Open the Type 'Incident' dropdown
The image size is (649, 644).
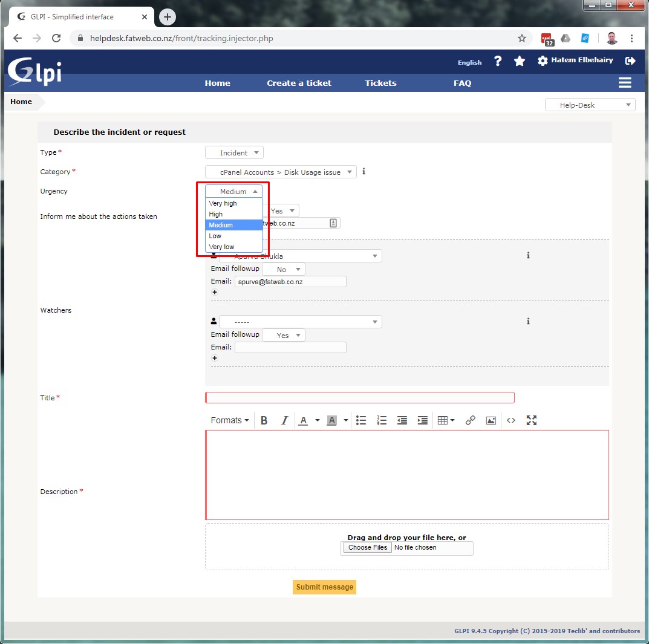coord(234,153)
